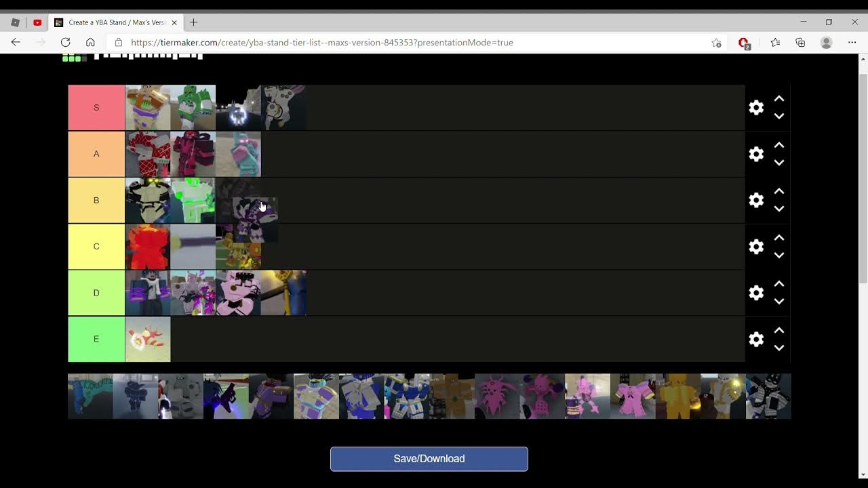Pick the yellow stand from unranked pool

tap(678, 396)
